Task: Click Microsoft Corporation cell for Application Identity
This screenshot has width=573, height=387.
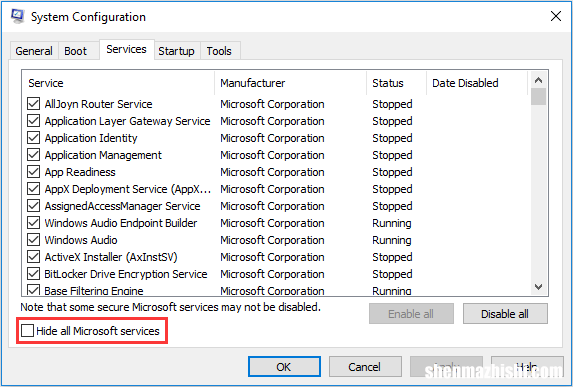Action: tap(272, 138)
